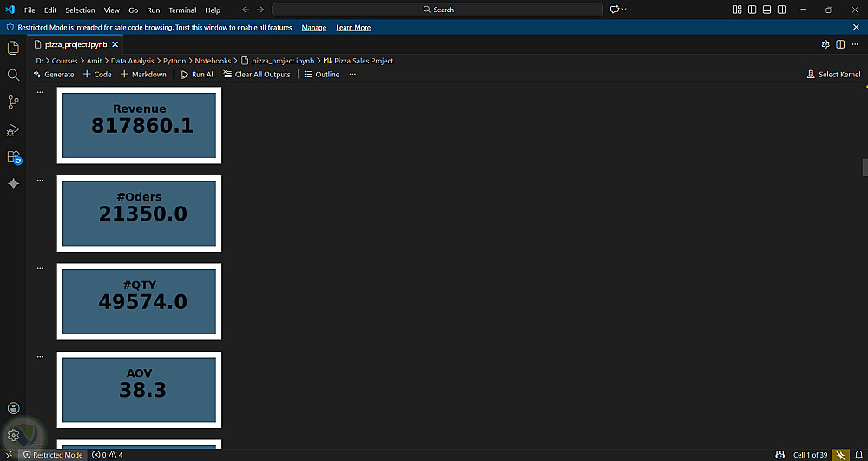Open More Actions ellipsis in editor title

coord(855,44)
